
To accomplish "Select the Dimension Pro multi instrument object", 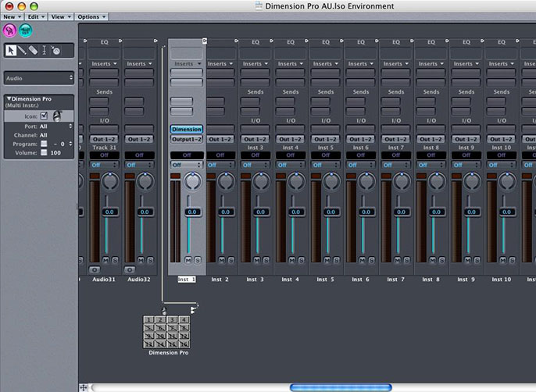I will point(166,332).
